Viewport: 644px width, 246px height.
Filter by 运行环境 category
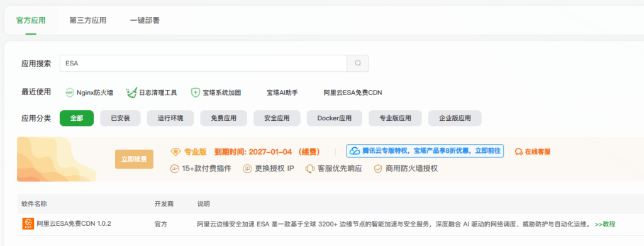(x=170, y=118)
